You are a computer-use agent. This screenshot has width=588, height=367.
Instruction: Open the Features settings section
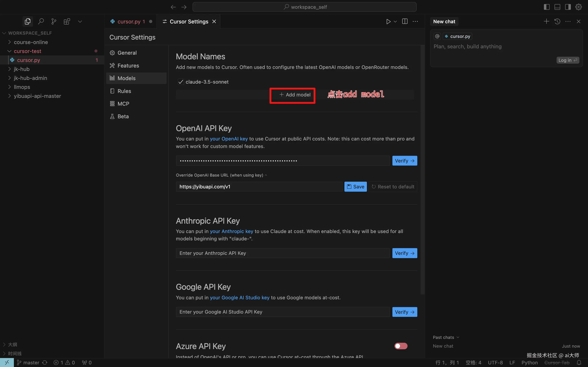coord(128,65)
